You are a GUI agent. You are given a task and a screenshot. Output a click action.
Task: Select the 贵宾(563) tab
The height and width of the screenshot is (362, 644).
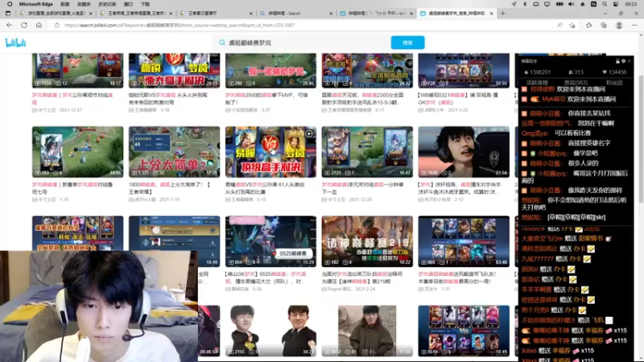576,83
